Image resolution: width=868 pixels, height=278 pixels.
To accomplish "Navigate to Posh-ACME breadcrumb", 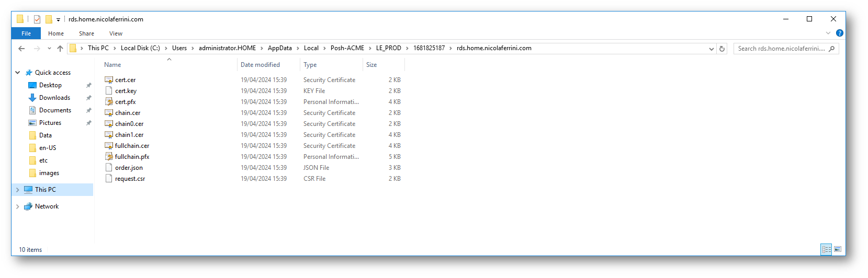I will pos(347,48).
